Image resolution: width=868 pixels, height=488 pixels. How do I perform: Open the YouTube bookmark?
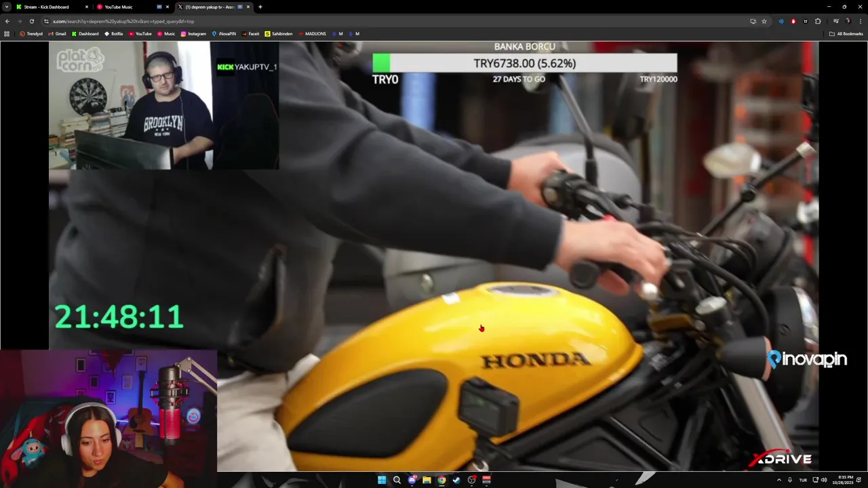click(x=140, y=33)
